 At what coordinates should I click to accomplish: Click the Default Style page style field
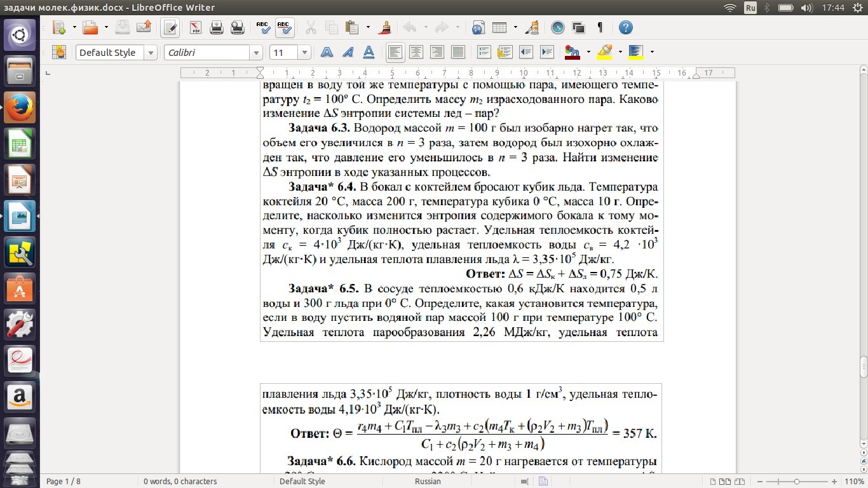click(x=302, y=482)
